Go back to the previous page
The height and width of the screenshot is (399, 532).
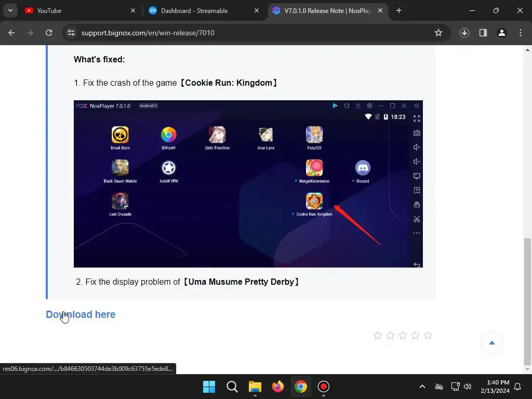pos(11,33)
